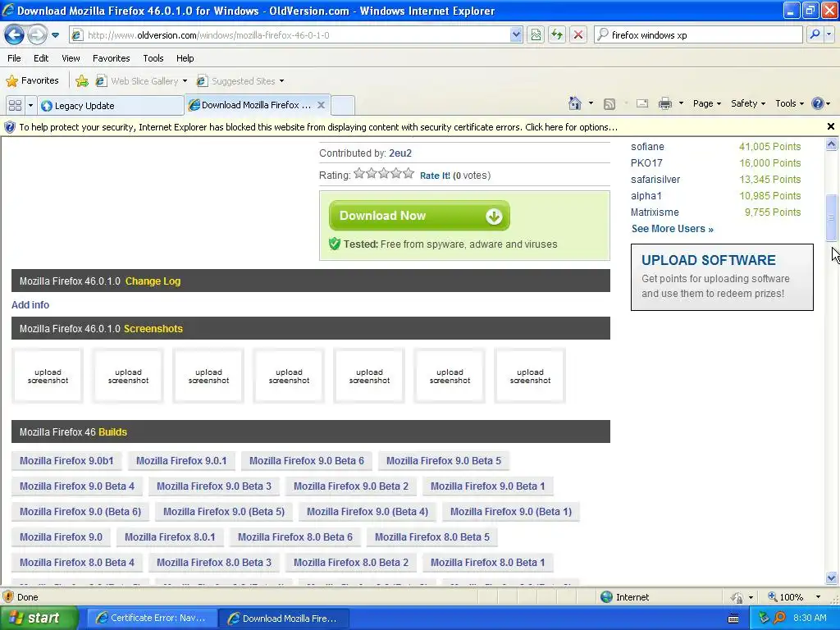Click the Add info link
Viewport: 840px width, 630px height.
point(30,305)
